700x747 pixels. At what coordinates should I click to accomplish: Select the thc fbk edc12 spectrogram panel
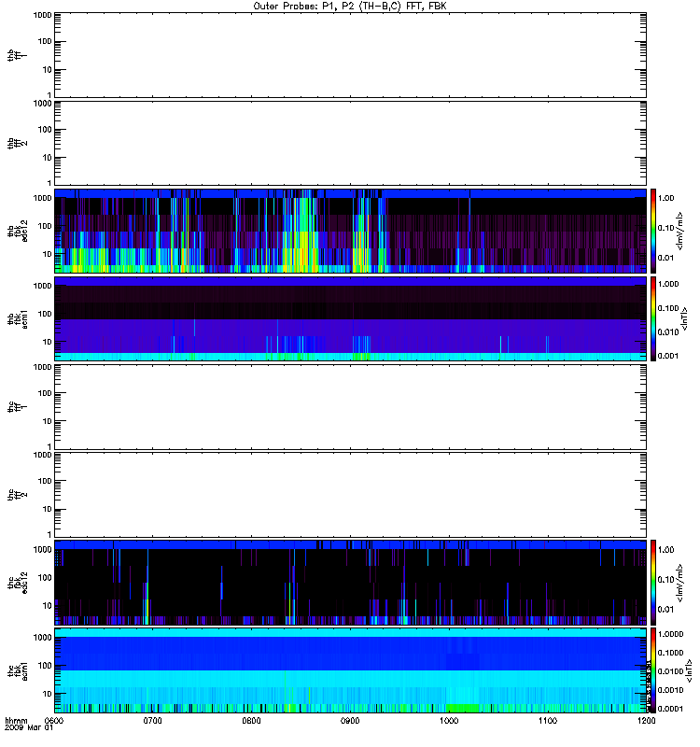coord(351,583)
